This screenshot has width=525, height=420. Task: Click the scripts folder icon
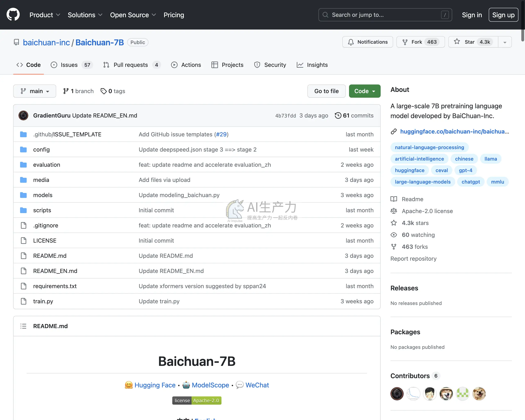(23, 210)
